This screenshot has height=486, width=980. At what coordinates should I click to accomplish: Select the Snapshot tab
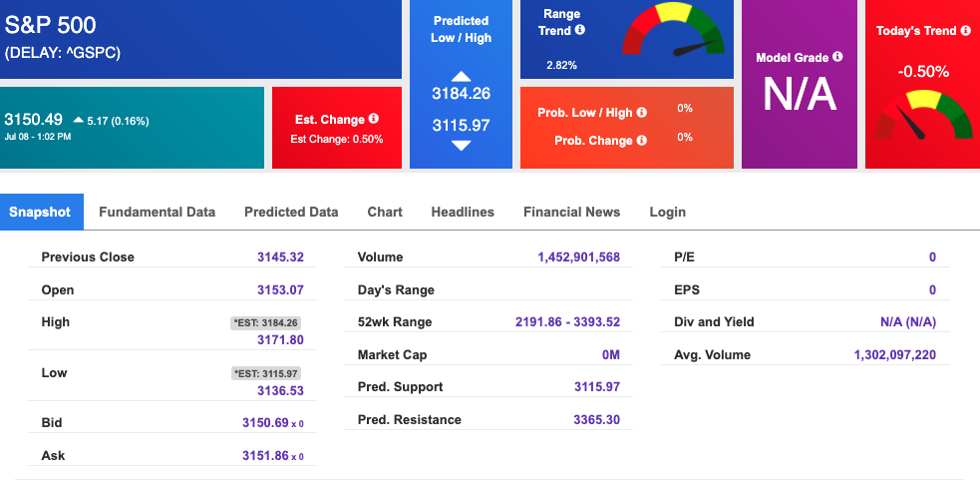40,212
